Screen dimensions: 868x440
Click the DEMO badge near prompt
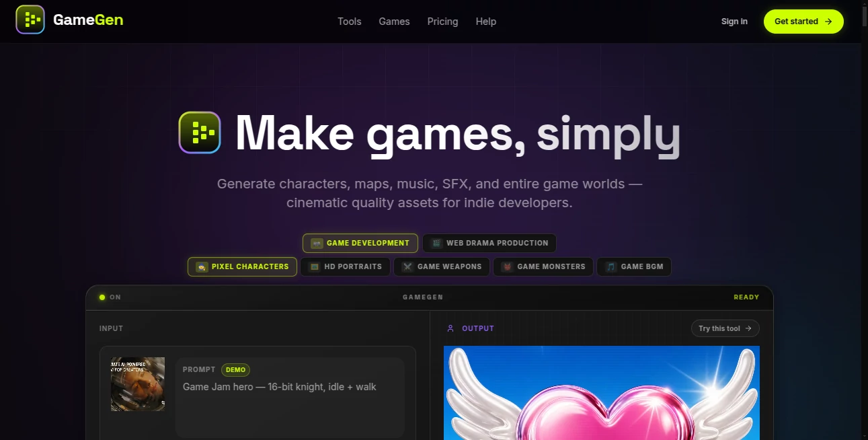(235, 370)
